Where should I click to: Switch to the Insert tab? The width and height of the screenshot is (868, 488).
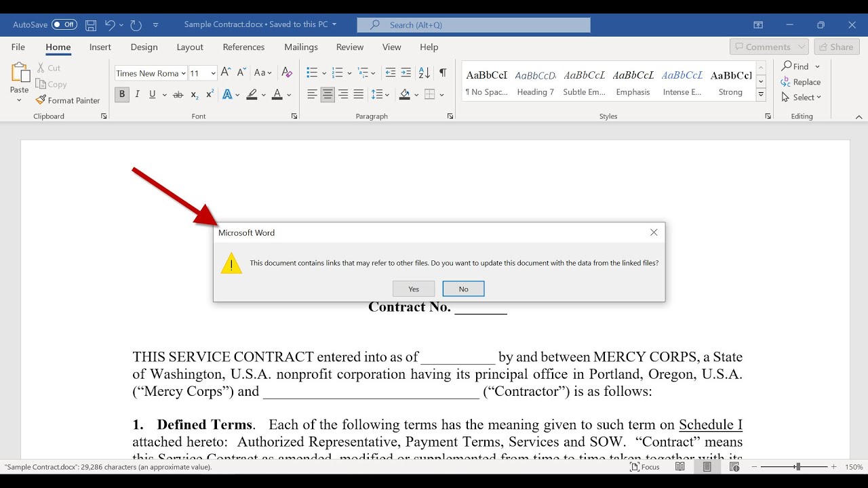tap(100, 47)
